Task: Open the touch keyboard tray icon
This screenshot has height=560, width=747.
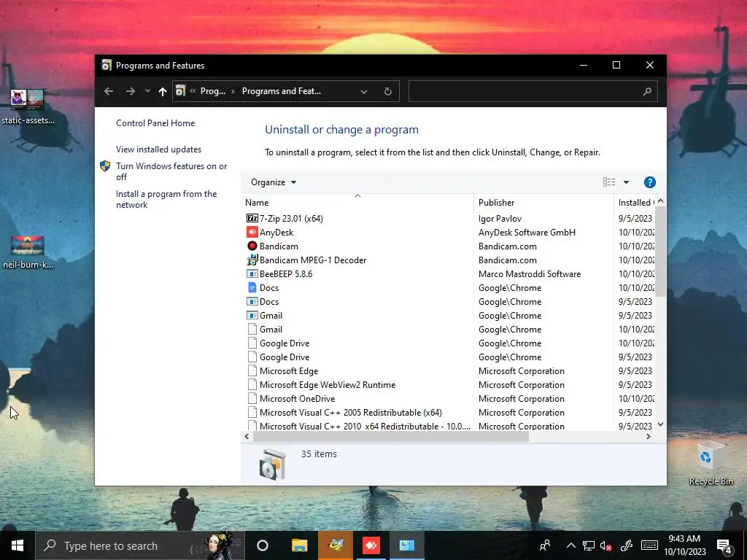Action: click(x=649, y=545)
